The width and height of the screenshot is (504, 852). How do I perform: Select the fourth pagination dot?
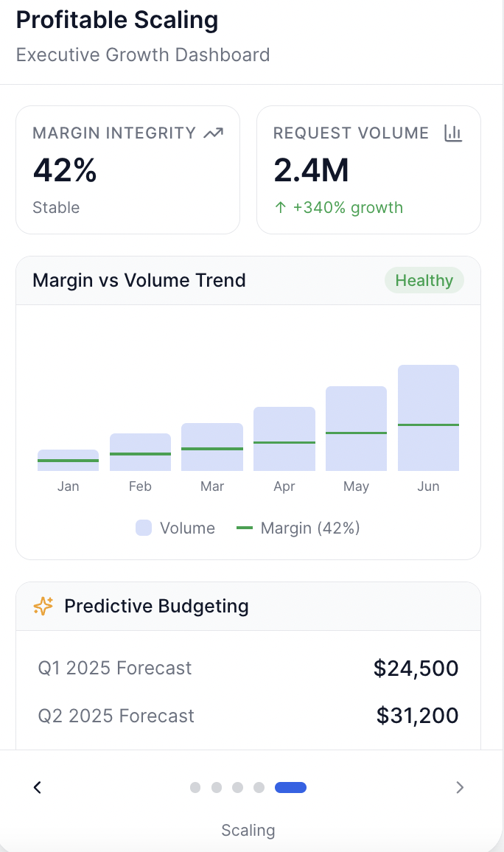pyautogui.click(x=259, y=787)
